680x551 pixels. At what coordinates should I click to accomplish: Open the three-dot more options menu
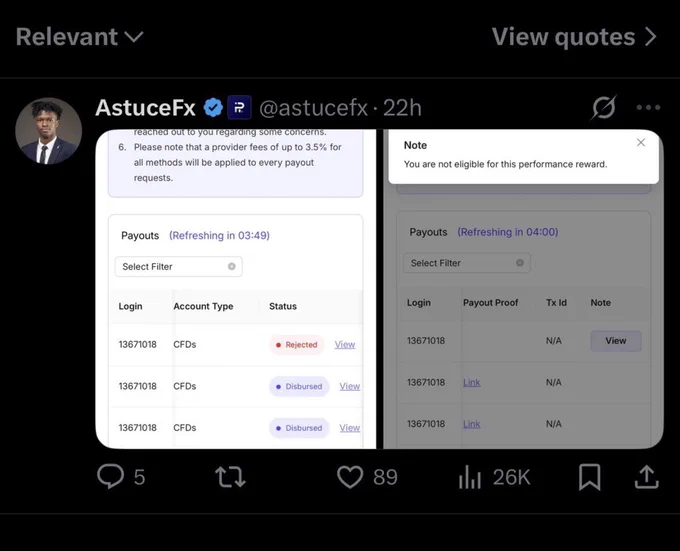(x=648, y=107)
